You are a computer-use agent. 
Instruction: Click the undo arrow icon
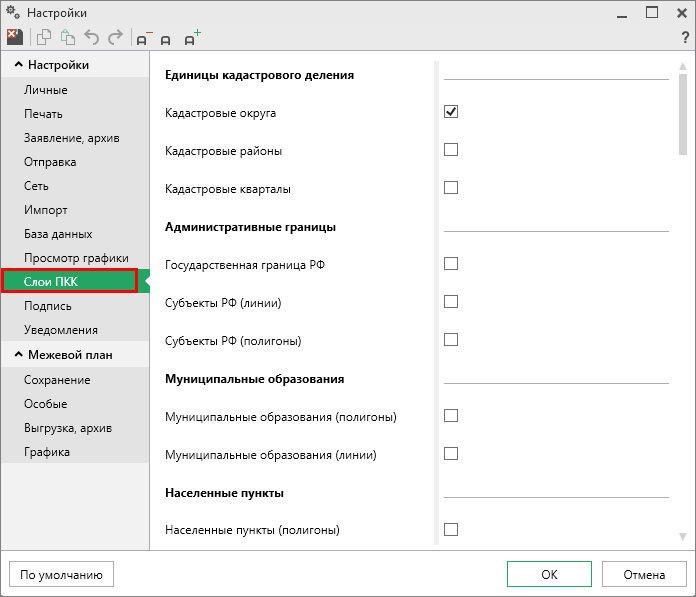coord(92,38)
